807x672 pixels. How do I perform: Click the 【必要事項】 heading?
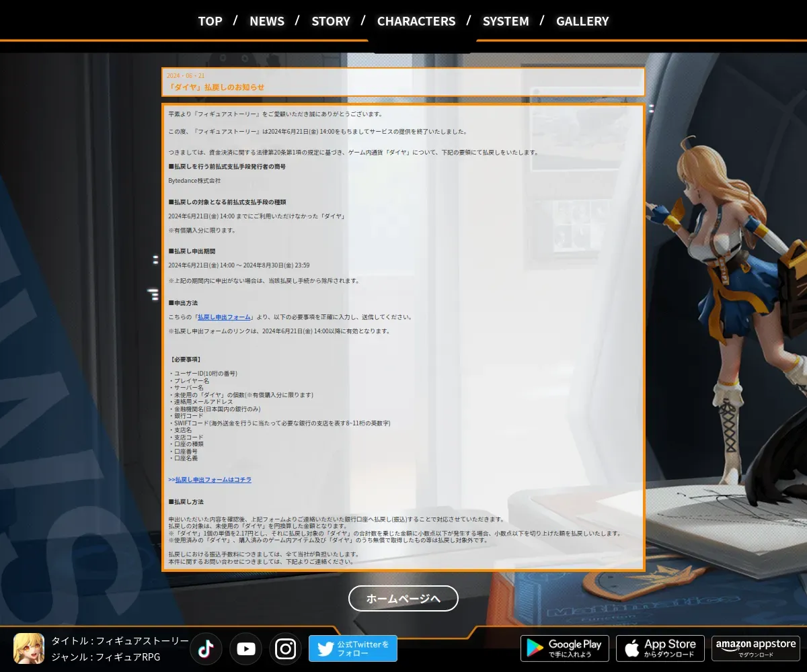(184, 360)
